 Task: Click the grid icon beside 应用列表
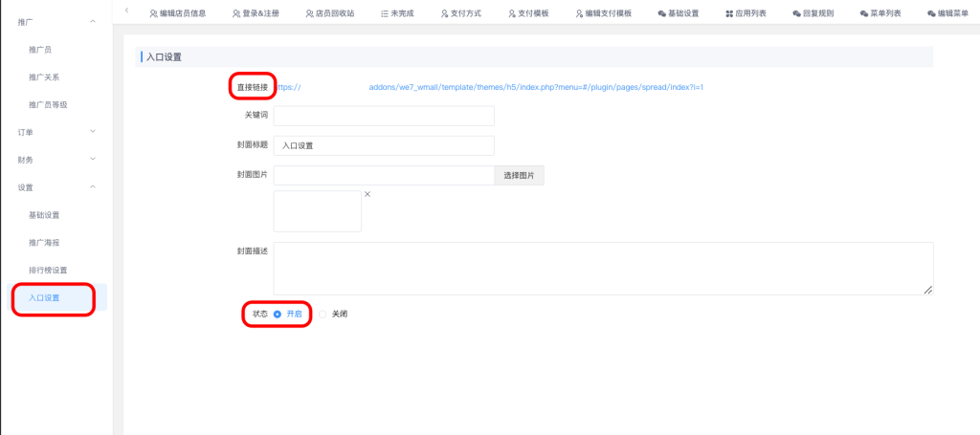point(729,14)
